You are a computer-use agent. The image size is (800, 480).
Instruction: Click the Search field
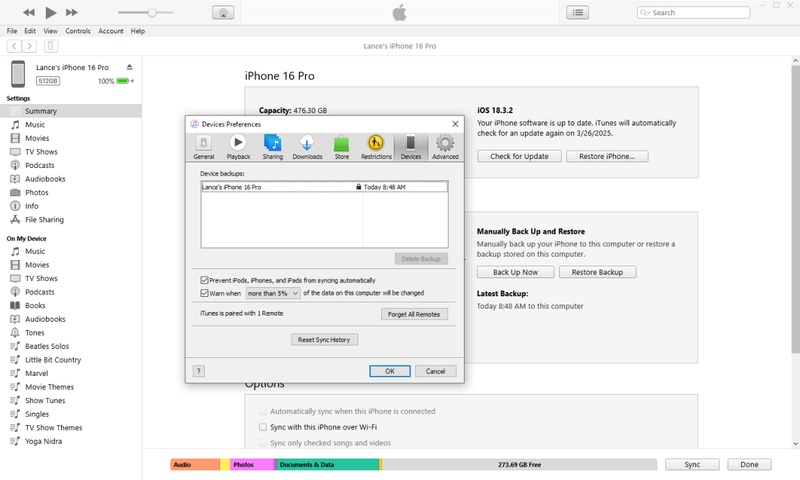tap(693, 13)
